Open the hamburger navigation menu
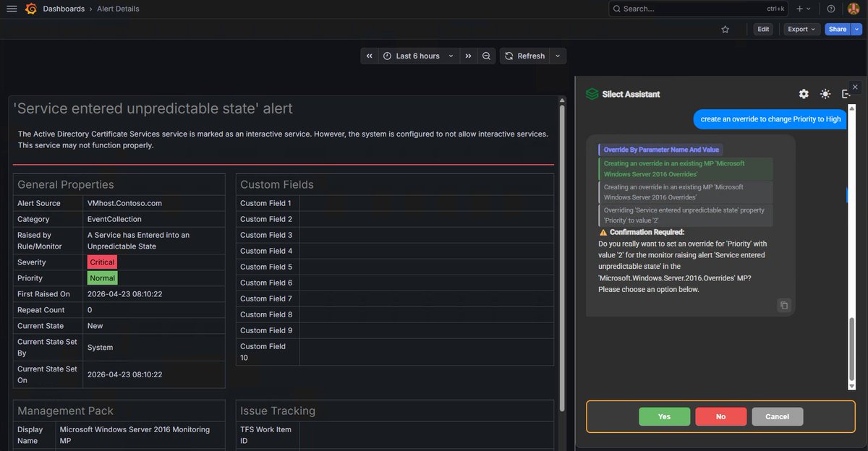 point(12,9)
